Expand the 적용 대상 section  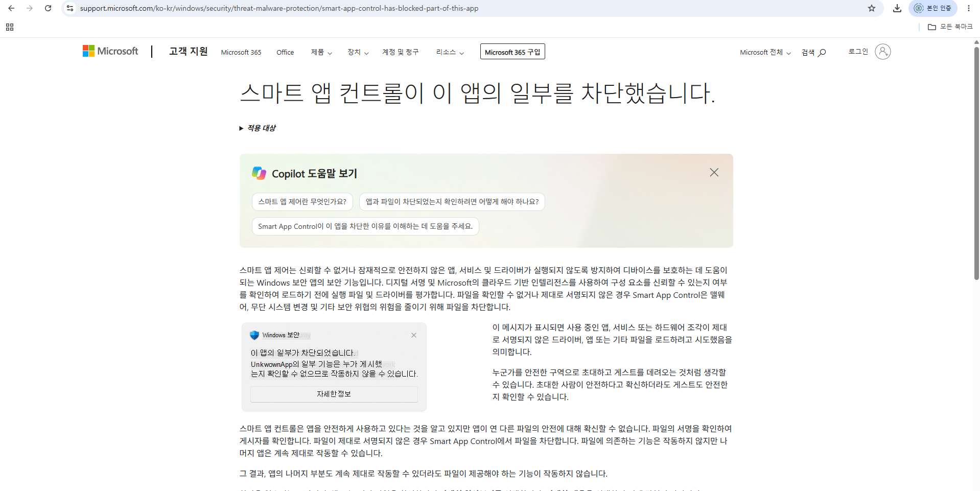(x=258, y=128)
